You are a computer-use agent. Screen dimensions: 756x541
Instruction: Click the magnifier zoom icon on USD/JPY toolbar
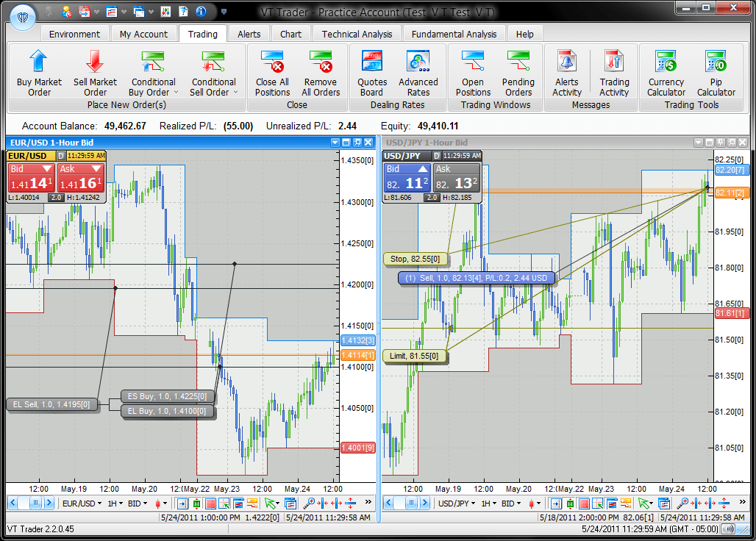[682, 504]
